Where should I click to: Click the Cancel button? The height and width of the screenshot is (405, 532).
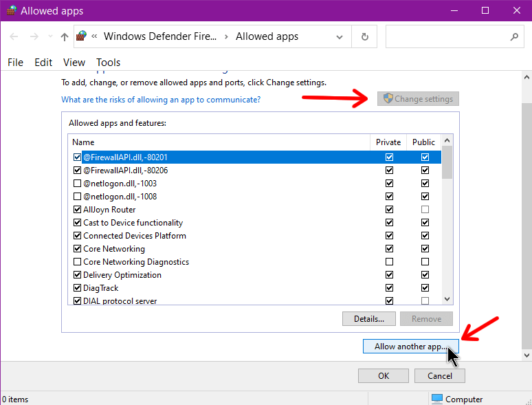[440, 376]
